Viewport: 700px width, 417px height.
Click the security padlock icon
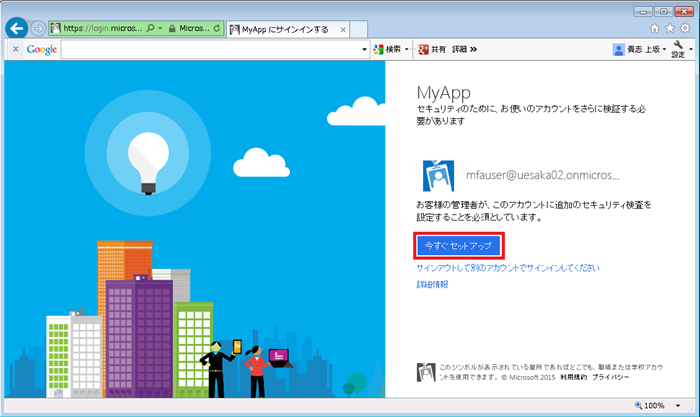click(x=172, y=29)
